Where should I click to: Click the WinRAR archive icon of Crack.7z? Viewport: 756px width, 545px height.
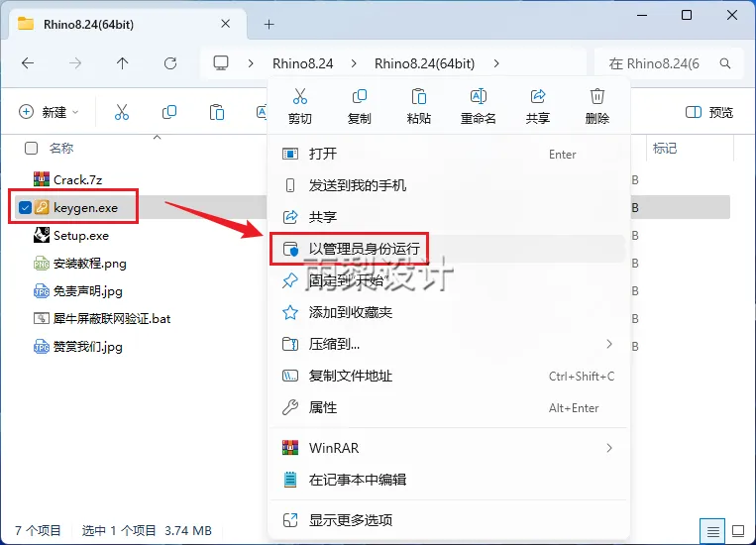(42, 179)
